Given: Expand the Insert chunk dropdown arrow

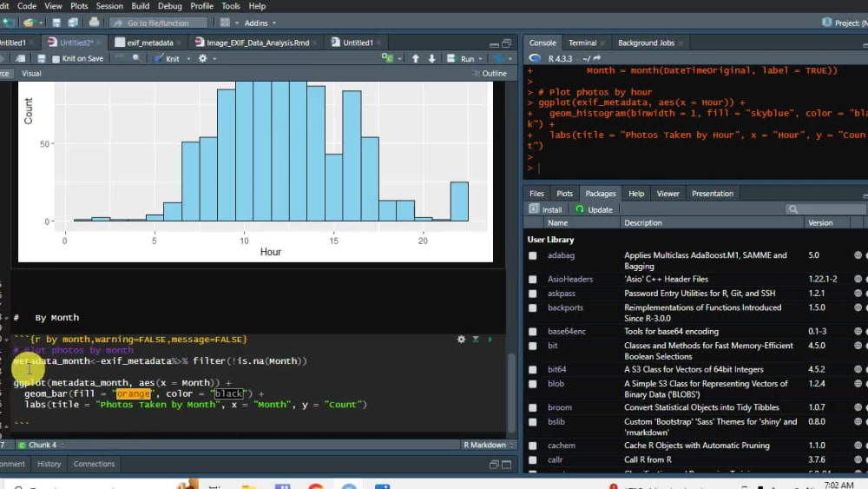Looking at the screenshot, I should point(399,59).
